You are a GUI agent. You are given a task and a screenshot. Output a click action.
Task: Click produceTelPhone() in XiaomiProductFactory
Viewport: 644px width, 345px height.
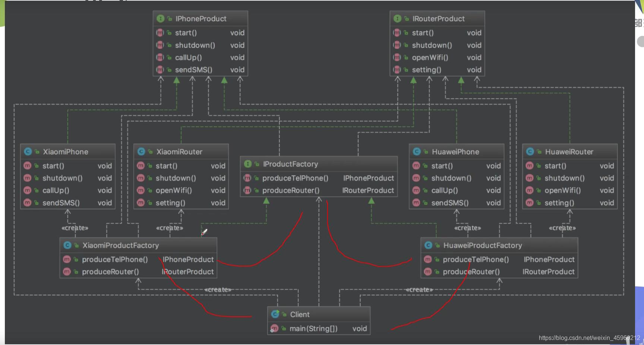(115, 259)
